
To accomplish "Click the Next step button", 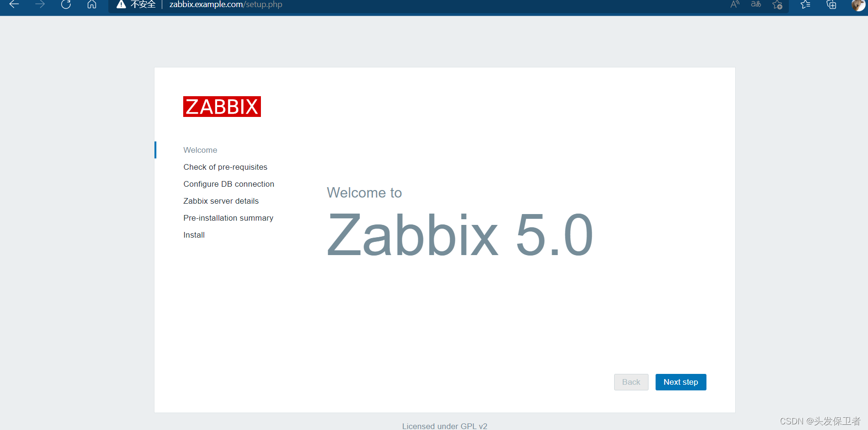I will [681, 382].
